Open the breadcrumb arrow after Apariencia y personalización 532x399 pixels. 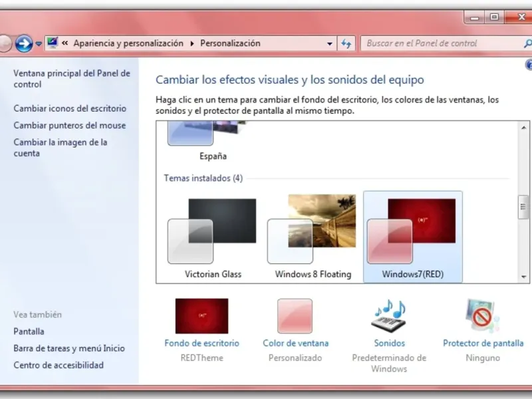(x=192, y=44)
